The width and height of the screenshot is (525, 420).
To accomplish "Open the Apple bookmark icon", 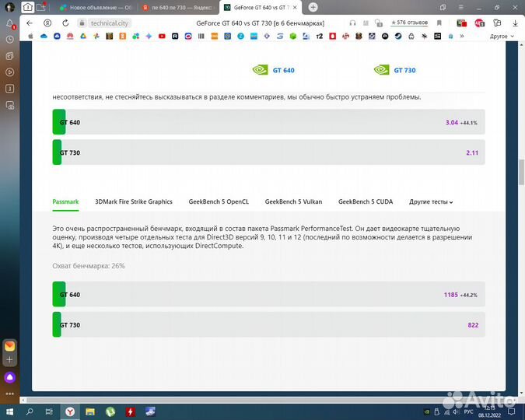I will click(30, 37).
